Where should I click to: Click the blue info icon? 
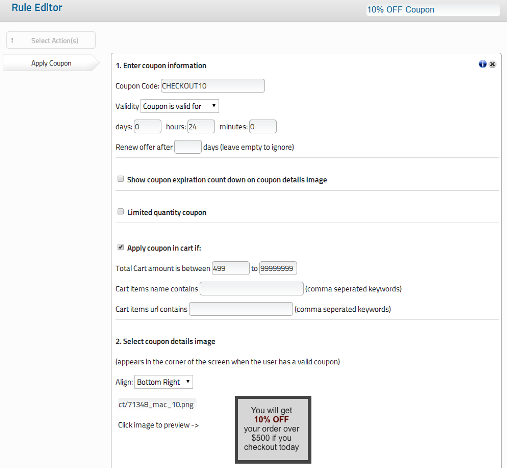tap(482, 64)
